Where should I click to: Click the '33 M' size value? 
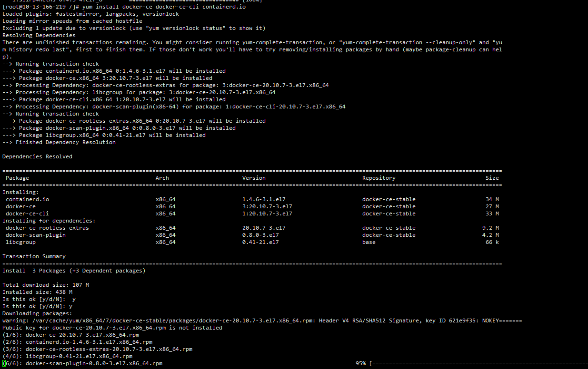(492, 214)
